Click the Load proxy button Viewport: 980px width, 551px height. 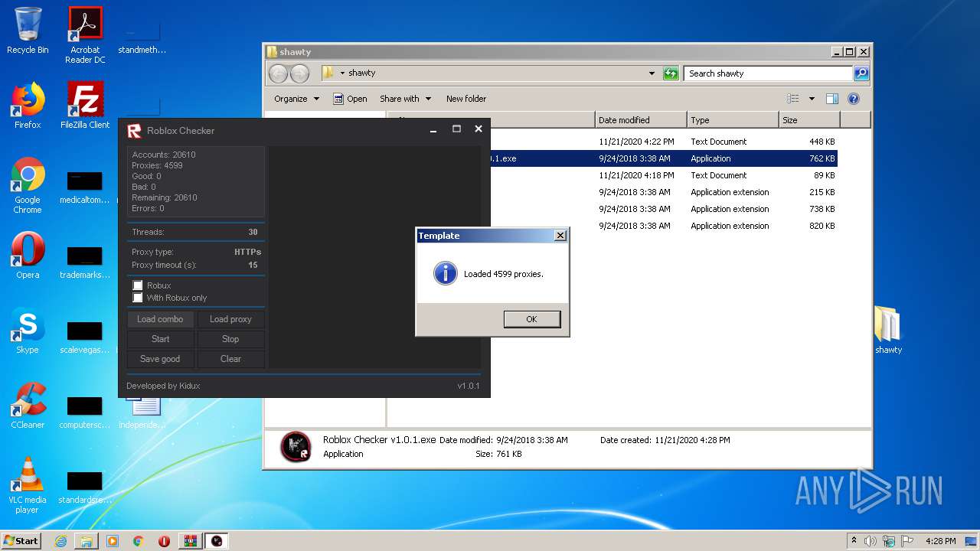(x=230, y=319)
